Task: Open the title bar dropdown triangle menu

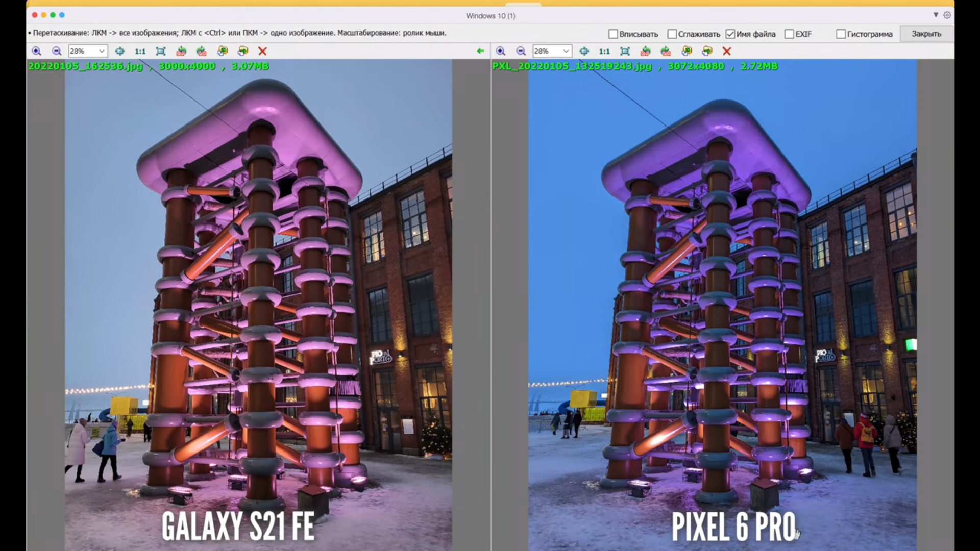Action: click(936, 15)
